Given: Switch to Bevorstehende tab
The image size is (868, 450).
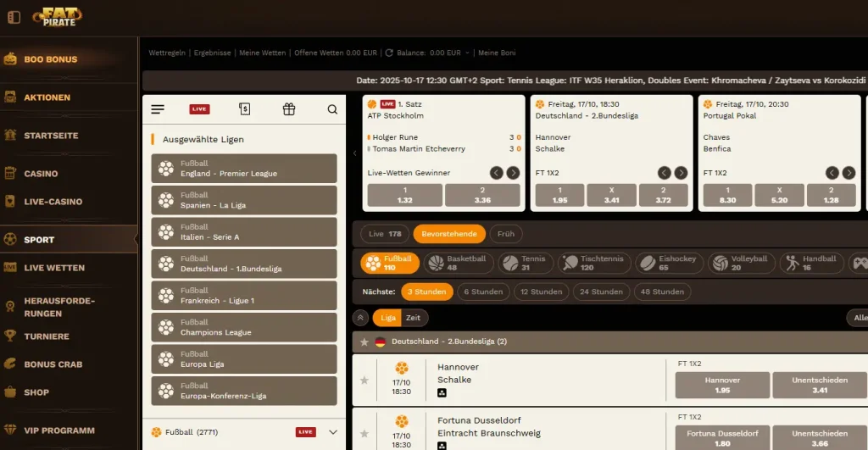Looking at the screenshot, I should pyautogui.click(x=449, y=234).
